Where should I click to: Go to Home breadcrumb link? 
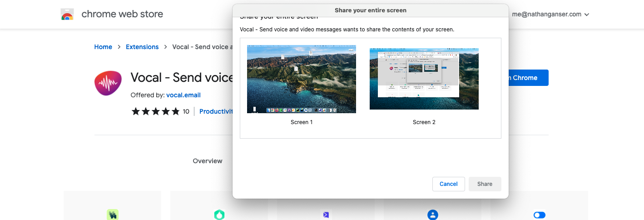(103, 47)
